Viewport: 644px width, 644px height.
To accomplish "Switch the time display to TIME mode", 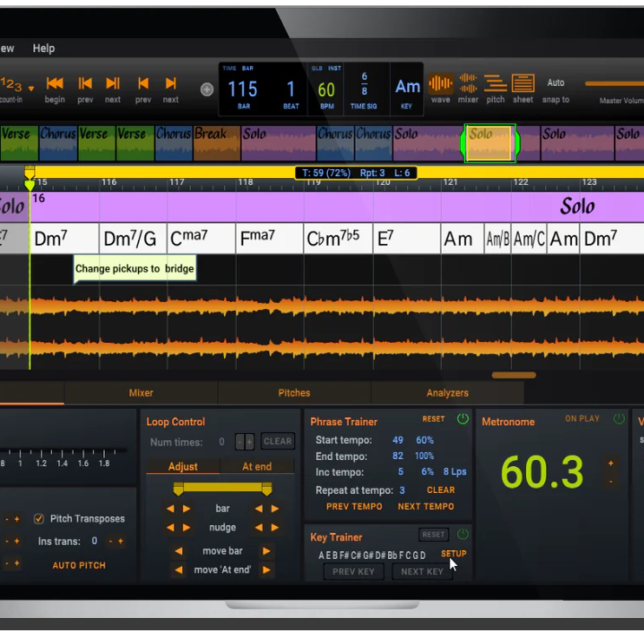I will click(229, 69).
